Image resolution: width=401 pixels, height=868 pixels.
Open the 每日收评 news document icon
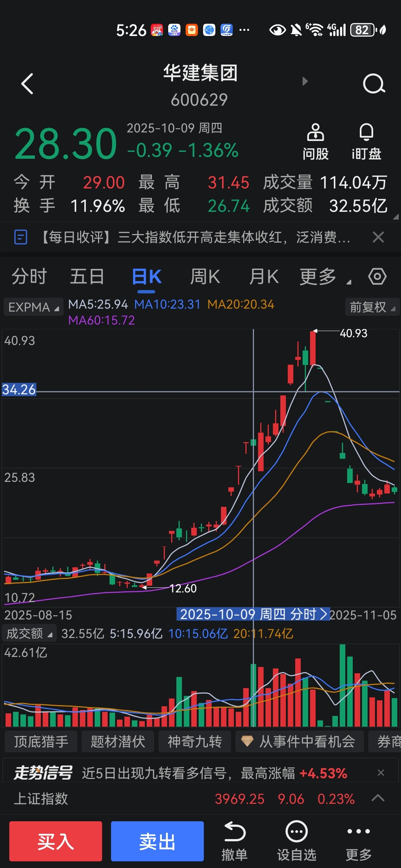[20, 237]
